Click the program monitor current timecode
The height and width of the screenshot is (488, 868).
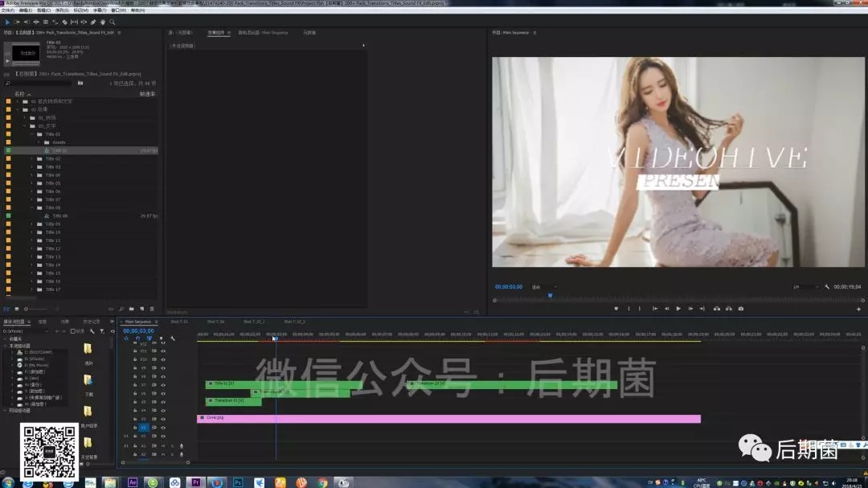click(509, 287)
